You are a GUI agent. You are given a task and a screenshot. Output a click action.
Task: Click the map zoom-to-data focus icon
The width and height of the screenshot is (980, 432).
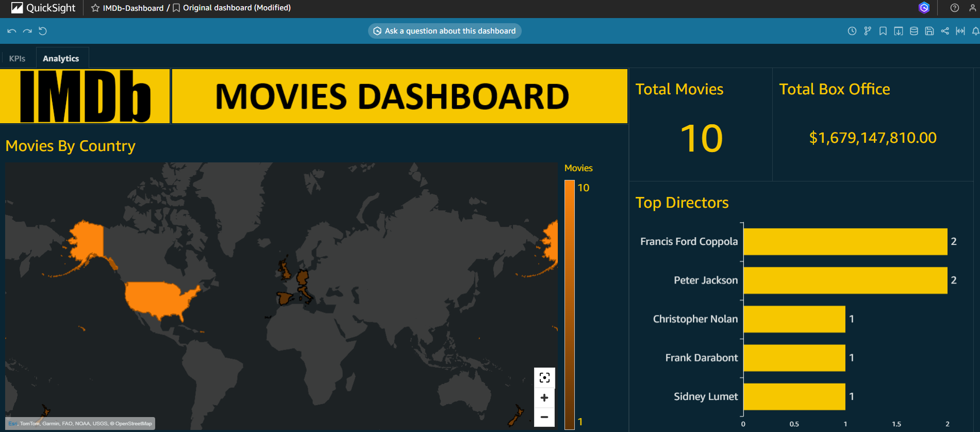click(x=544, y=377)
